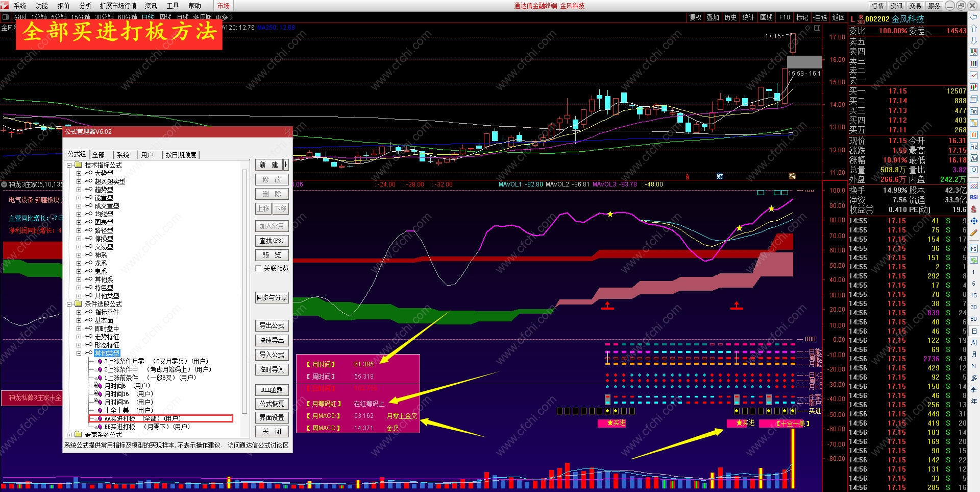Screen dimensions: 980x492
Task: Click the 画线 toolbar button above chart
Action: [767, 17]
